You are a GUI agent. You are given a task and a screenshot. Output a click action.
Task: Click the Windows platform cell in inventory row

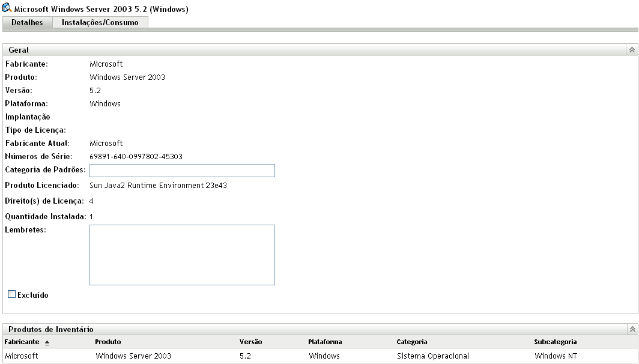(324, 356)
